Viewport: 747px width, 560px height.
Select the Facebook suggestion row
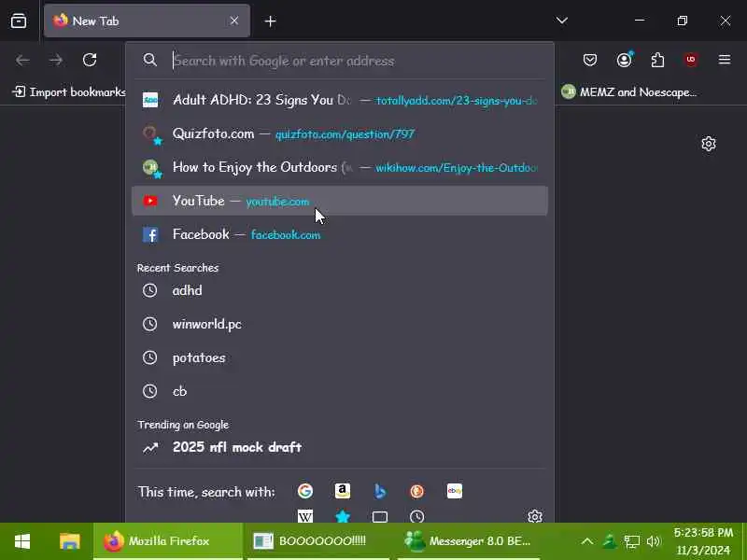(x=340, y=234)
